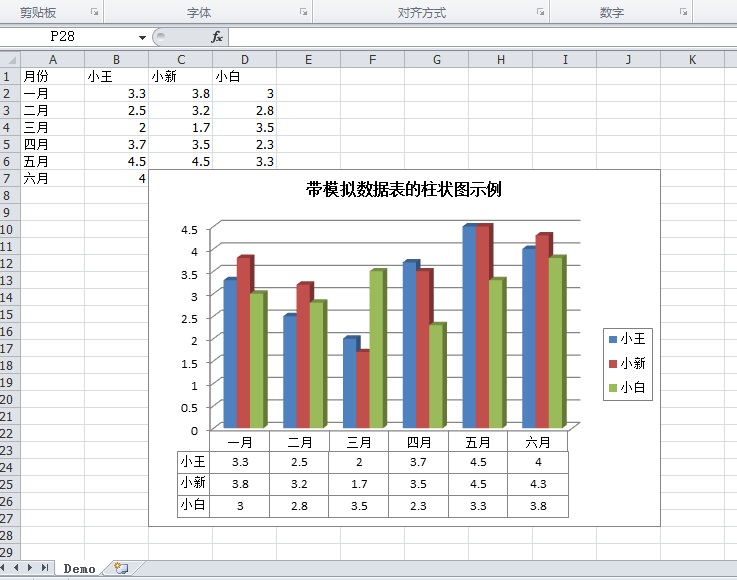
Task: Open the Clipboard (剪贴板) dialog launcher
Action: (x=94, y=12)
